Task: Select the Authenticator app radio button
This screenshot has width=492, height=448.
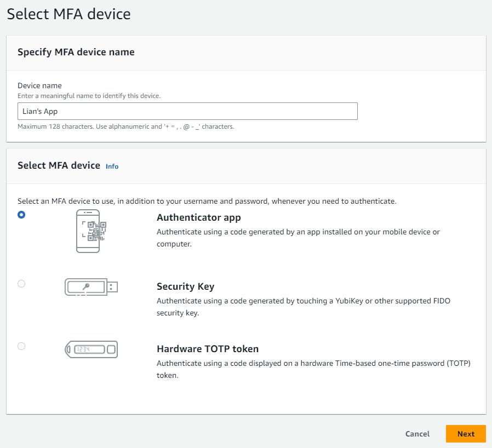Action: [x=21, y=215]
